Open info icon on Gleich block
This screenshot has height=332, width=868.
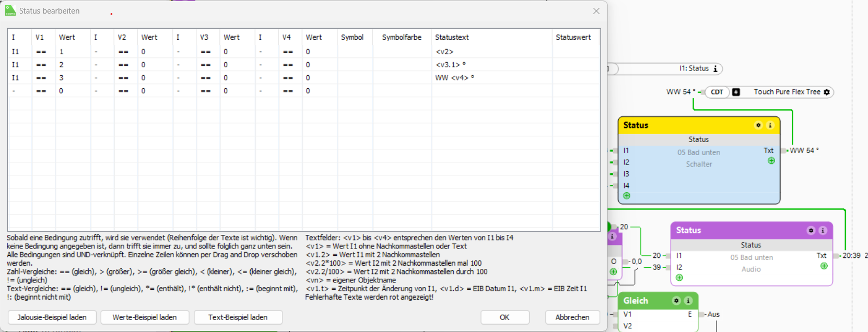(x=688, y=301)
